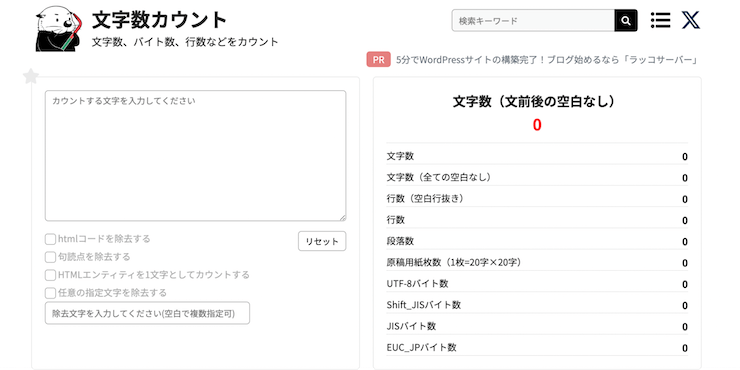The image size is (740, 370).
Task: Open the ラッコサーバー WordPress PR link
Action: click(x=547, y=60)
